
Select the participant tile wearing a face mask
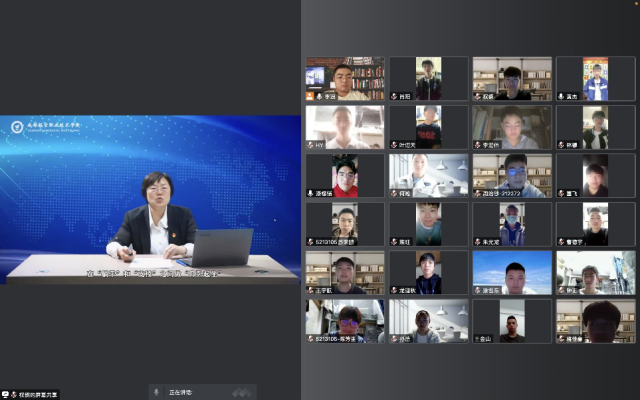coord(512,224)
